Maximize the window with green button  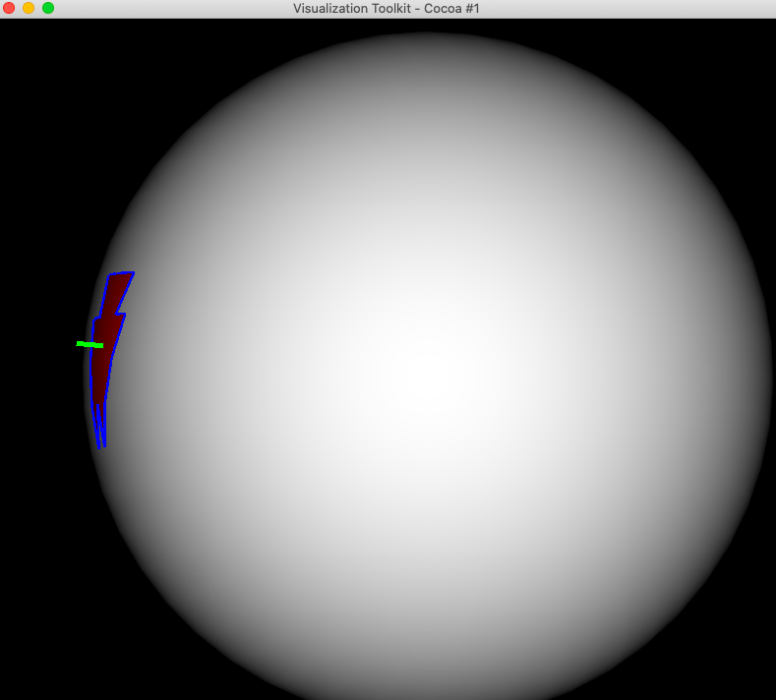pyautogui.click(x=48, y=8)
